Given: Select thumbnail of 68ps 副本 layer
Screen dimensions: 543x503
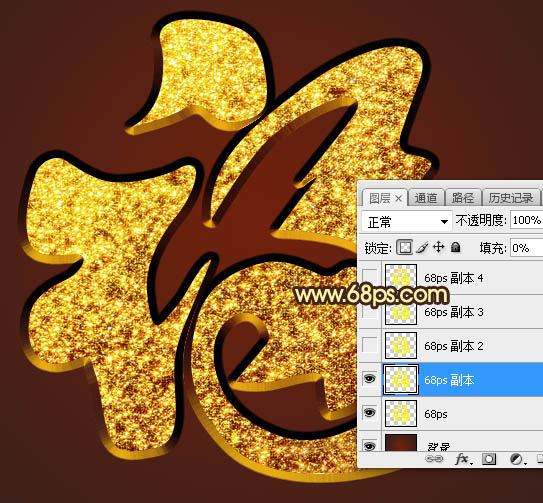Looking at the screenshot, I should coord(401,379).
